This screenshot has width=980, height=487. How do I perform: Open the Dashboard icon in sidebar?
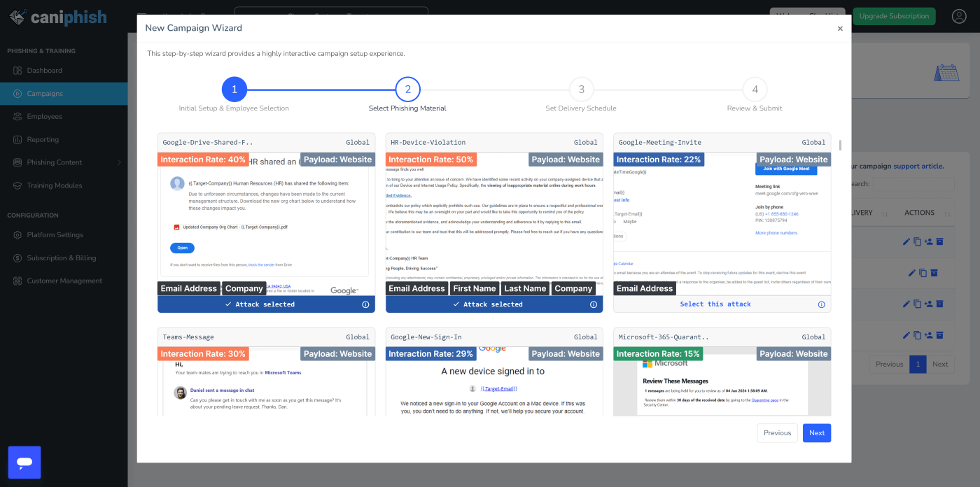point(17,71)
